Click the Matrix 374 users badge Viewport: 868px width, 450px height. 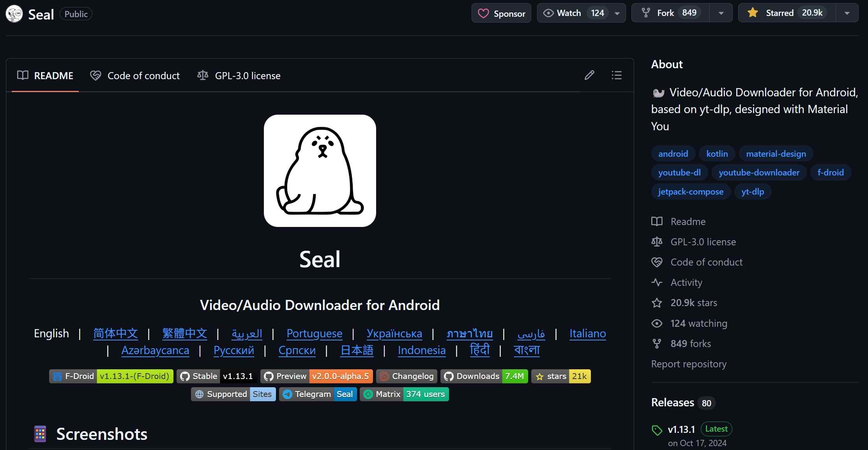click(x=404, y=394)
